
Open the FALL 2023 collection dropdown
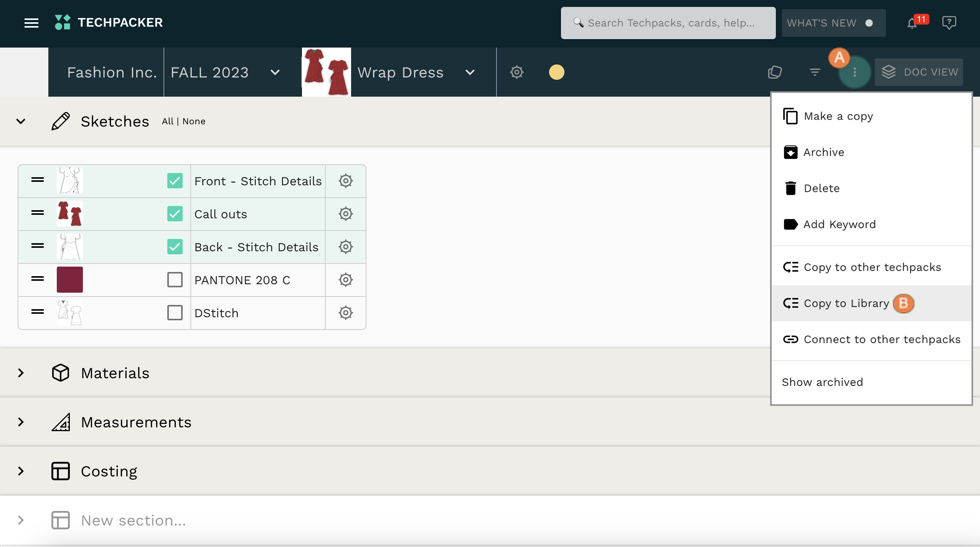275,72
